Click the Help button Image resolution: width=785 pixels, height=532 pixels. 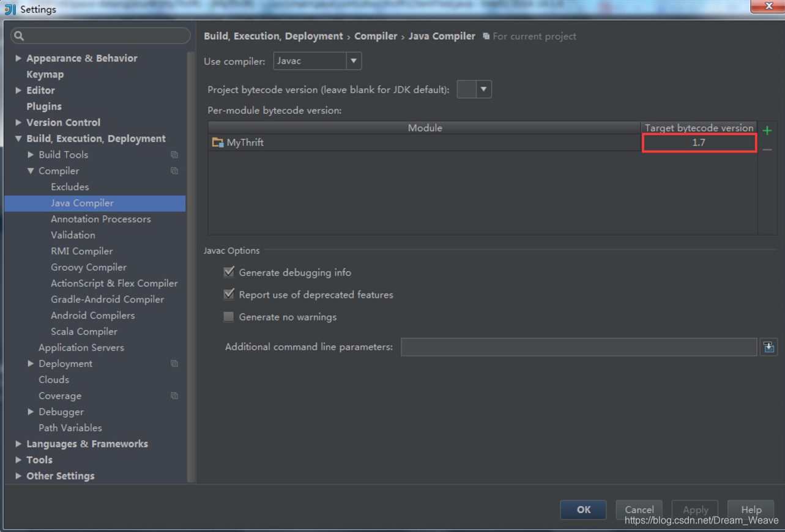click(751, 509)
